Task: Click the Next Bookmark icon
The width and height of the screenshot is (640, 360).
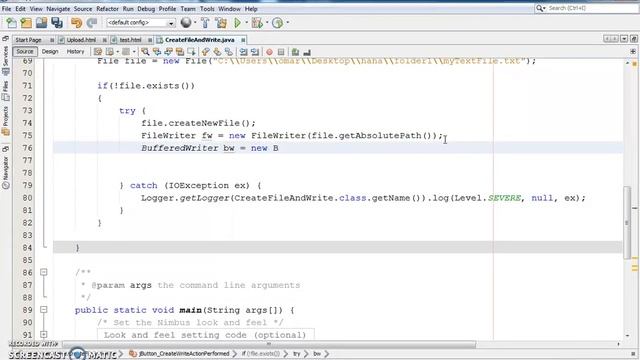Action: click(217, 52)
